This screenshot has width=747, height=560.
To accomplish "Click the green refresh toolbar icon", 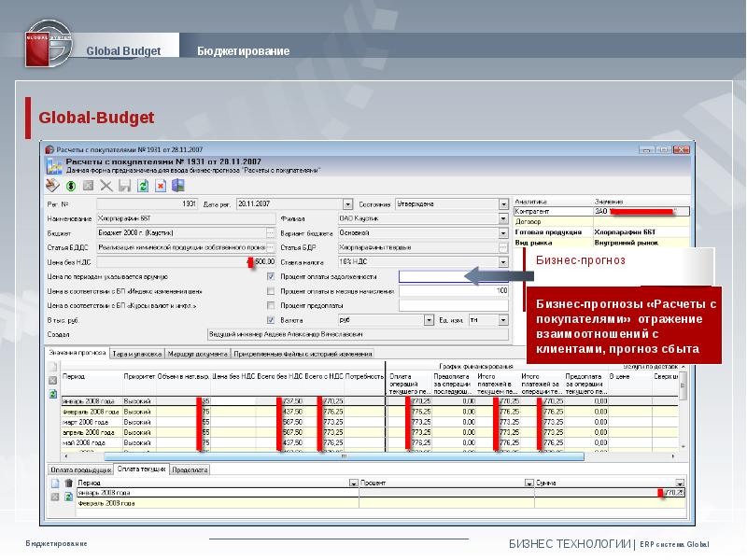I will (143, 186).
